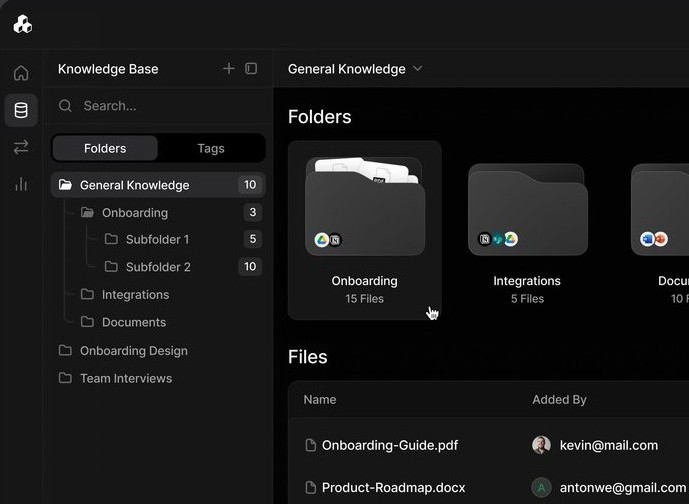
Task: Click PowerPoint icon on Documents card
Action: (x=660, y=239)
